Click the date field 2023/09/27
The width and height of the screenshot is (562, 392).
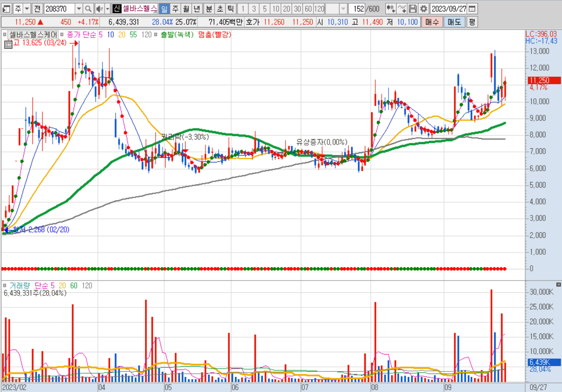449,9
